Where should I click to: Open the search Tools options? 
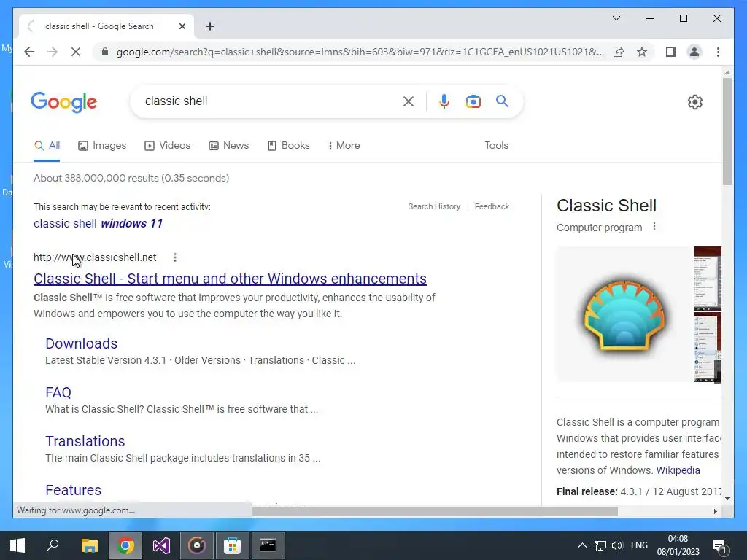coord(496,146)
